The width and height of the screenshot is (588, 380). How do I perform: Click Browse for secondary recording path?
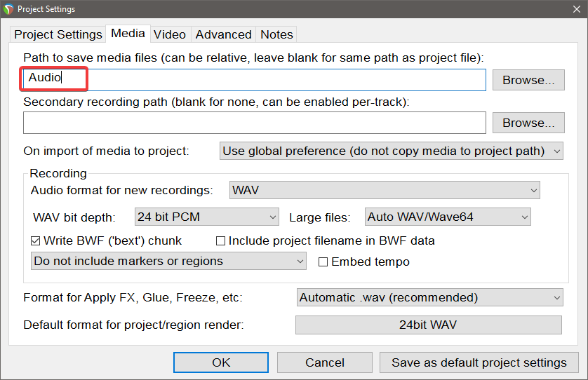coord(528,123)
